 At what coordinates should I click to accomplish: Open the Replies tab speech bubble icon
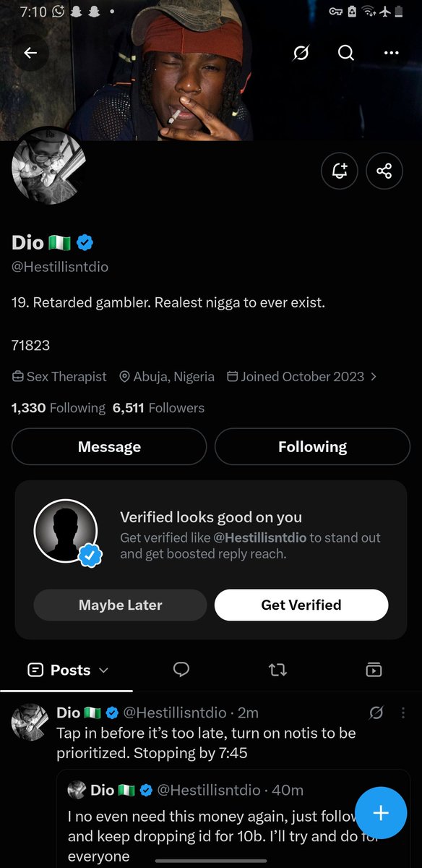pos(181,670)
